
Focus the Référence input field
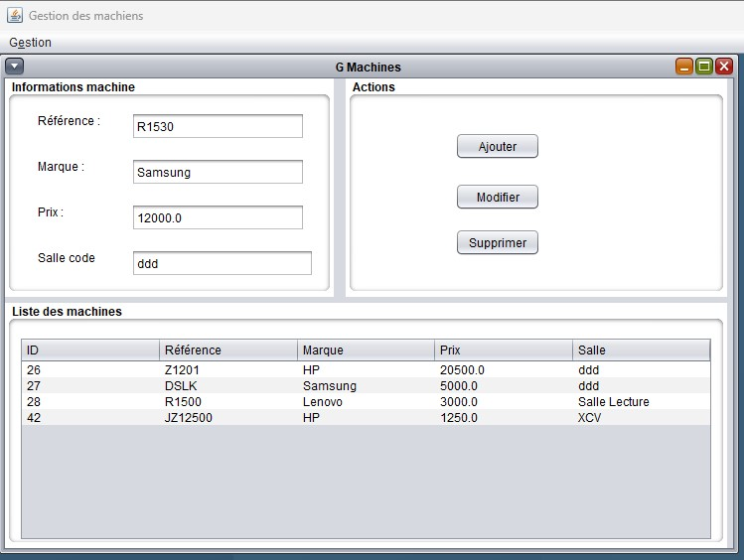(218, 126)
